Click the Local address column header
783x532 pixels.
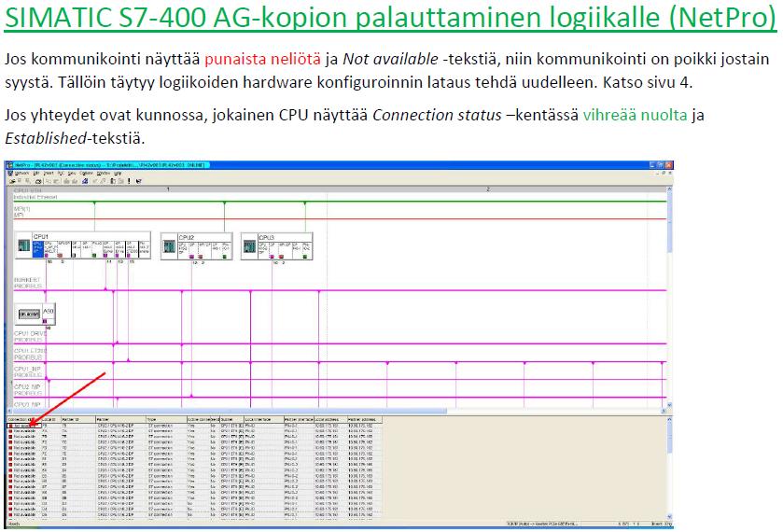click(x=330, y=420)
